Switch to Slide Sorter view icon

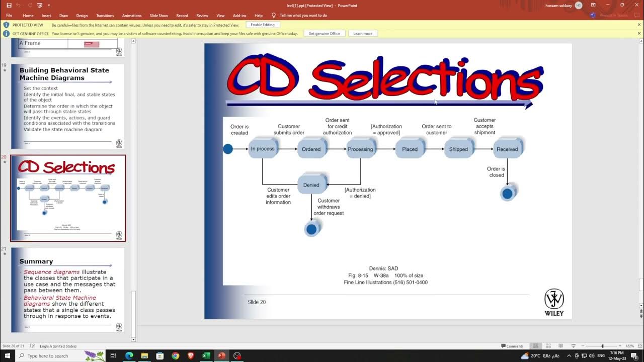(548, 346)
